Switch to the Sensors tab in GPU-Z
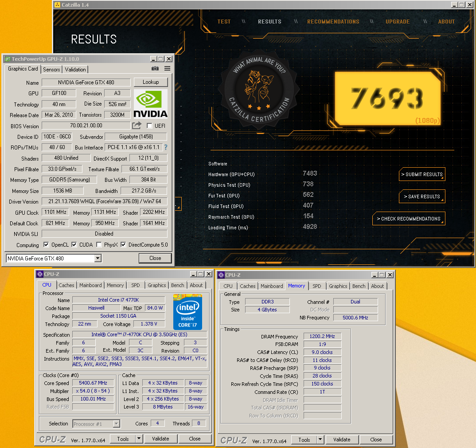This screenshot has height=448, width=476. point(51,70)
